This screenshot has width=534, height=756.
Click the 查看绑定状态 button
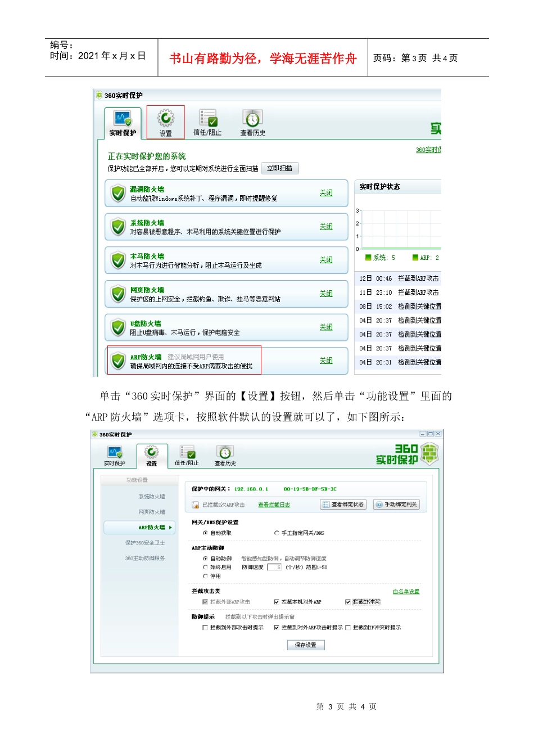point(343,505)
